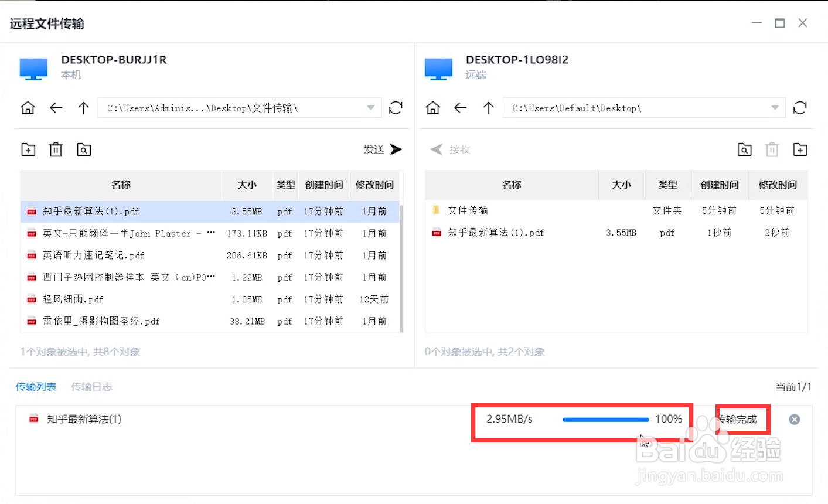Remove the completed transfer with the X icon
Image resolution: width=828 pixels, height=504 pixels.
click(794, 419)
